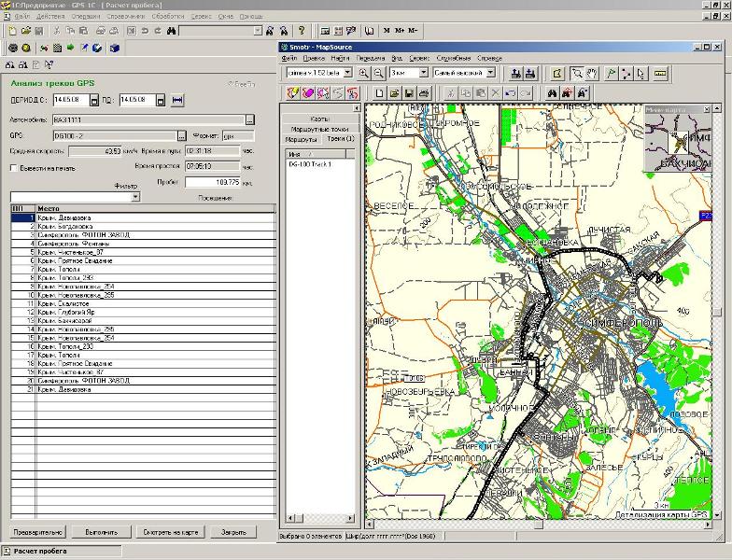Image resolution: width=732 pixels, height=560 pixels.
Task: Open the calendar picker for ПЕРИОД С date
Action: 94,101
